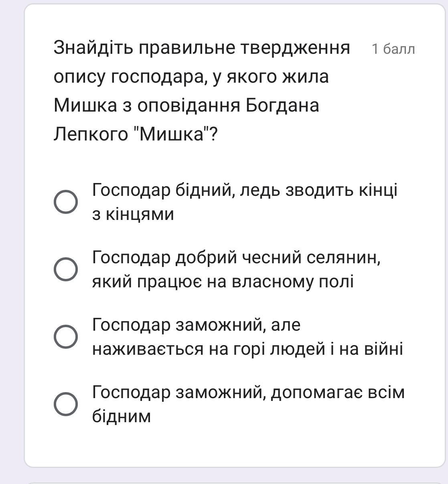Click question line 'Мишка з оповідання Богдана'
The image size is (448, 484).
(186, 105)
